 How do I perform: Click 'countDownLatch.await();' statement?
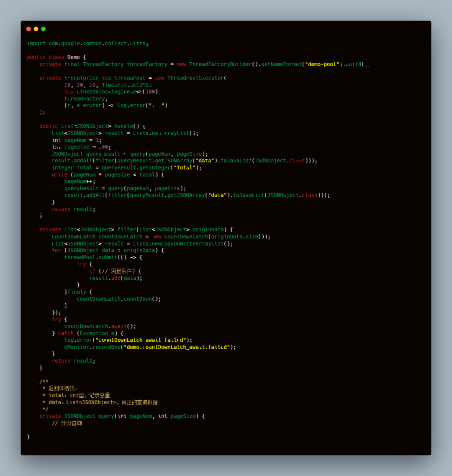100,326
